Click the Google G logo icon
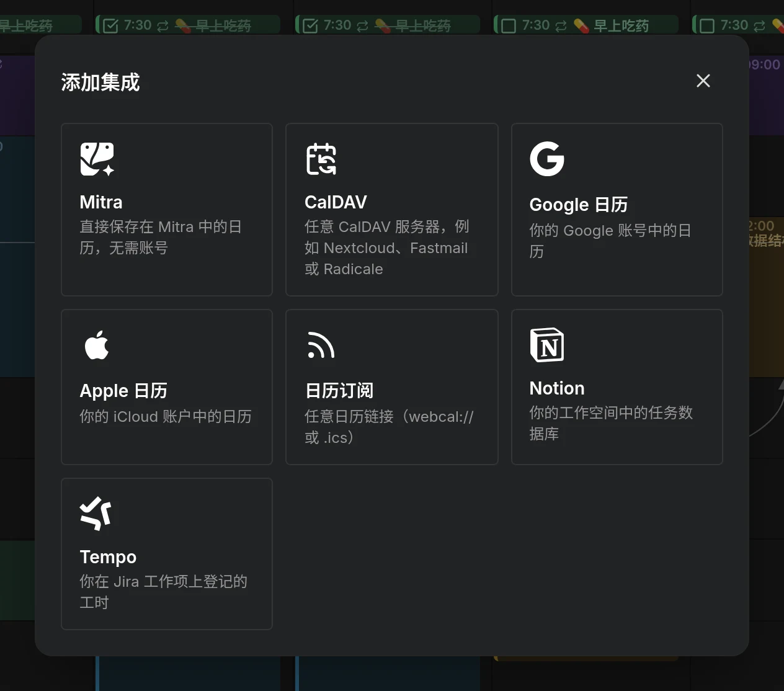Screen dimensions: 784x691 point(547,159)
